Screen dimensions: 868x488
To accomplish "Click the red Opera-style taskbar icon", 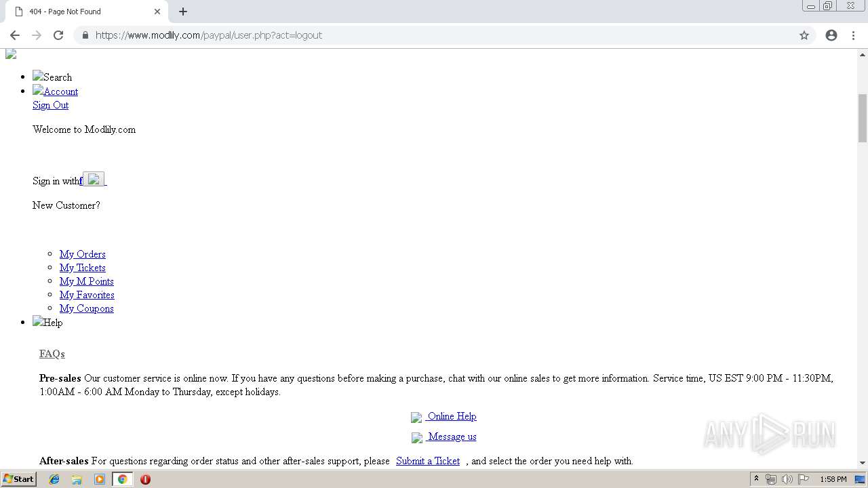I will click(145, 479).
